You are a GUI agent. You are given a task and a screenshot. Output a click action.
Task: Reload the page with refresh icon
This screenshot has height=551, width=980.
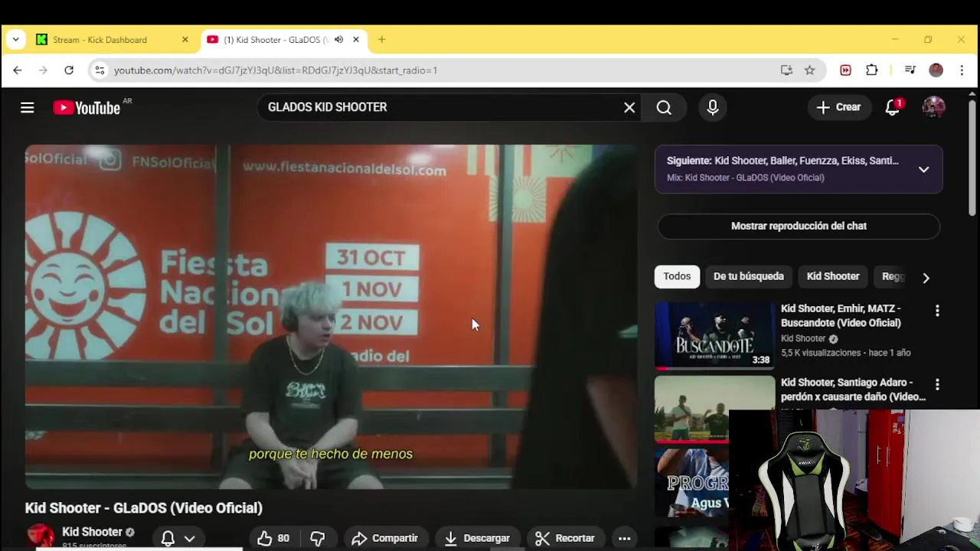coord(69,70)
